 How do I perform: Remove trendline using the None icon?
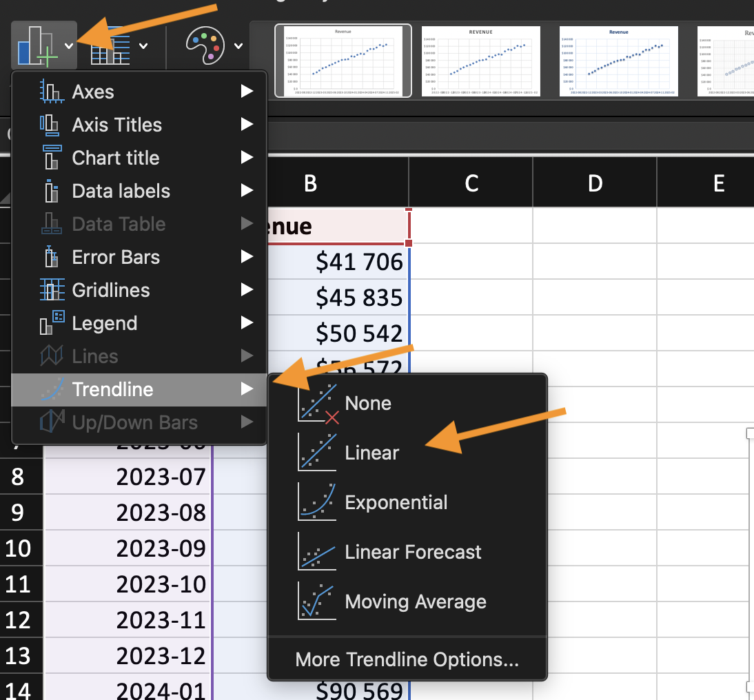[318, 403]
